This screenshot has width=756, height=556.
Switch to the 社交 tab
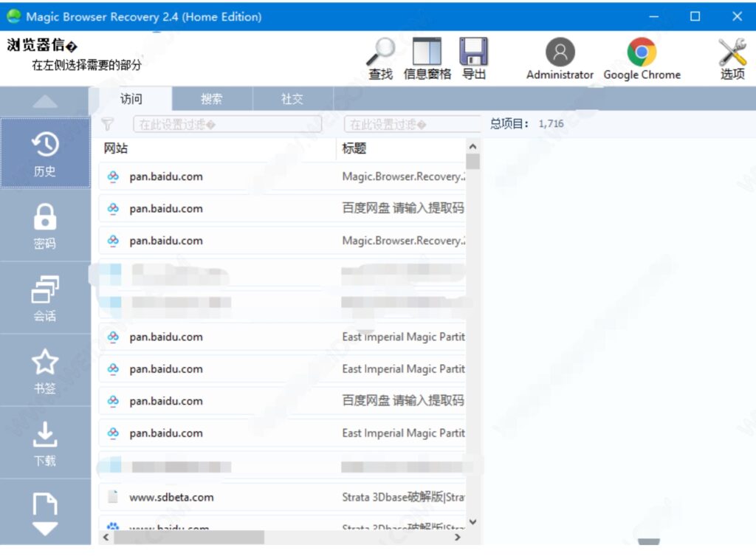[x=292, y=99]
